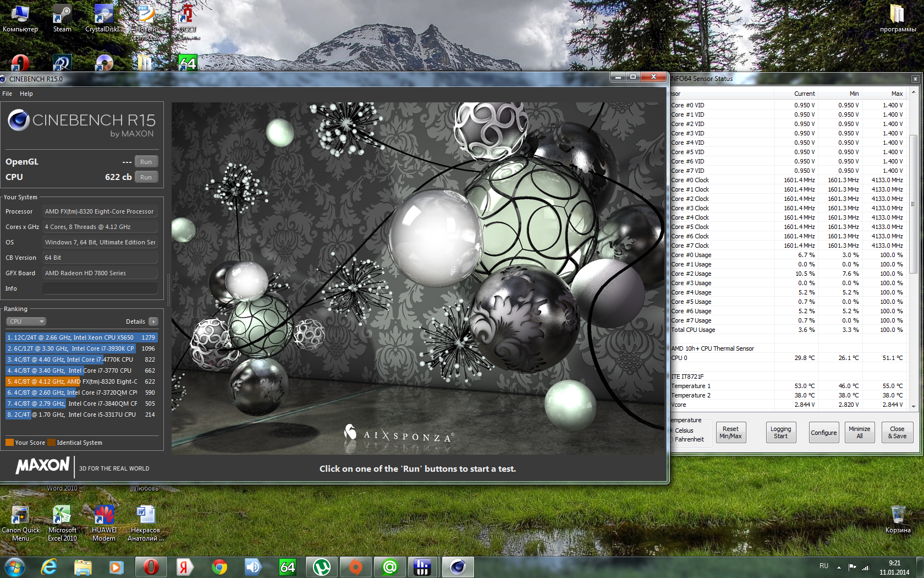Open the Корзина recycle bin

click(898, 519)
